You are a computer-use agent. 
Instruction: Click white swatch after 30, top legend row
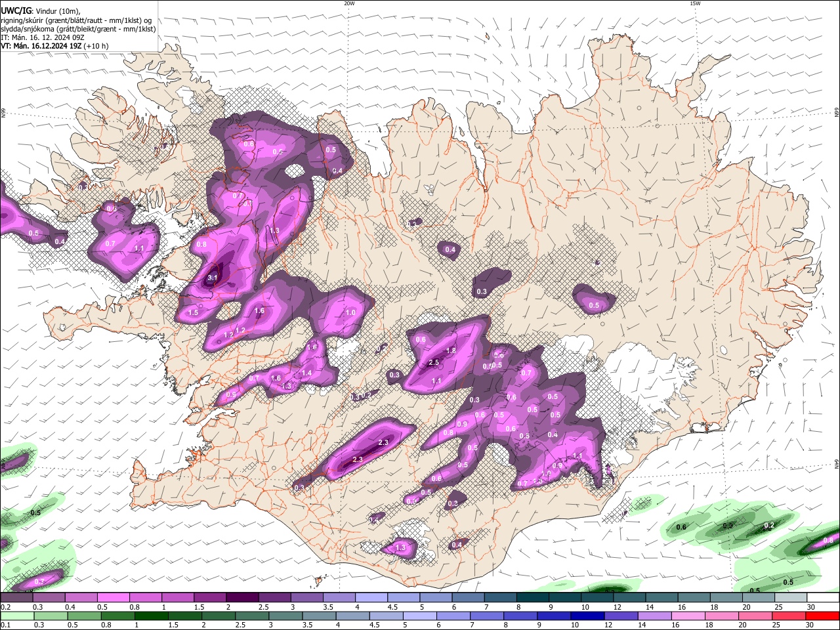pos(824,598)
